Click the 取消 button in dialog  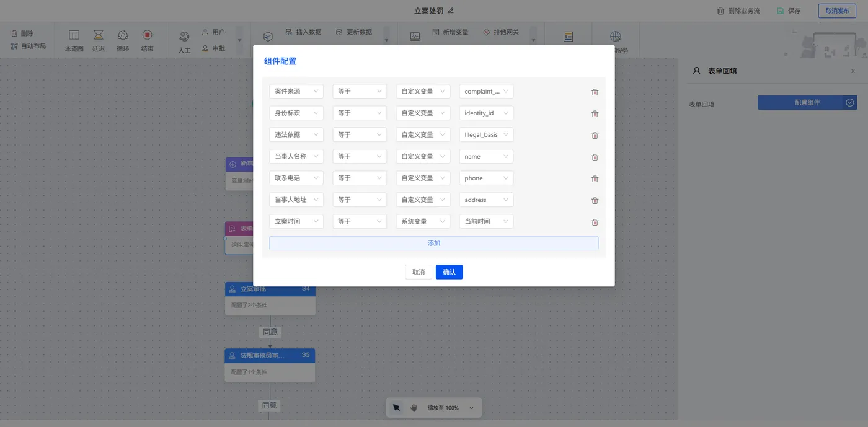click(x=418, y=272)
